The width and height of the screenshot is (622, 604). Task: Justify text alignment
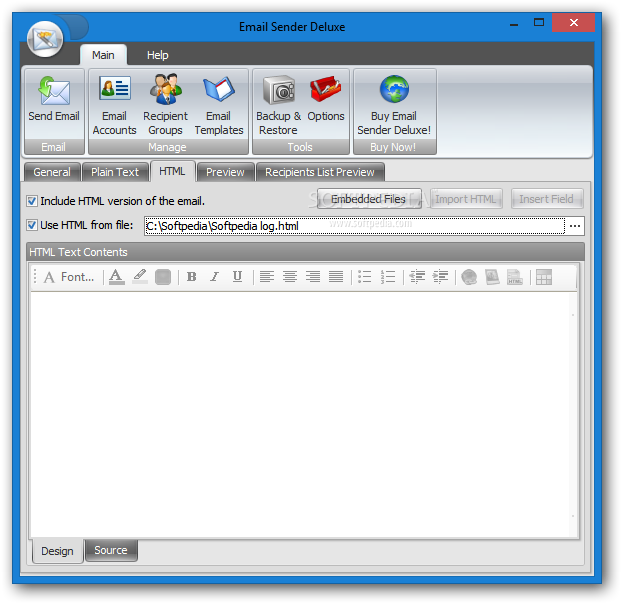pos(336,277)
